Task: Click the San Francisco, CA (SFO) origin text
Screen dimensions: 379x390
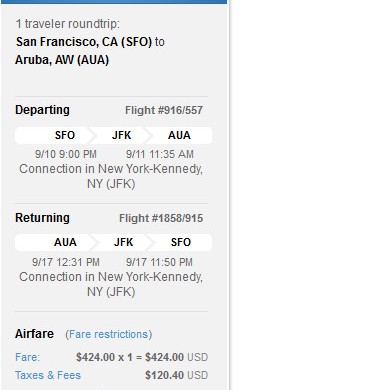Action: (x=84, y=42)
